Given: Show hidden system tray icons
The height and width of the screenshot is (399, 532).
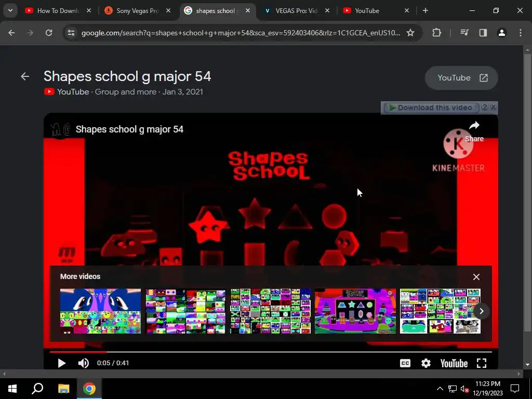Looking at the screenshot, I should [440, 389].
